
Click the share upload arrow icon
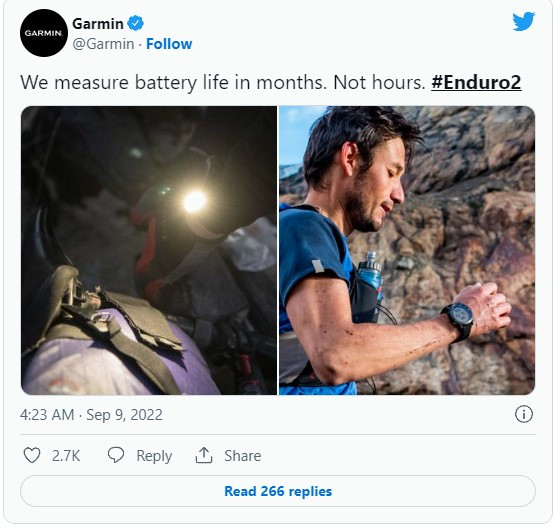tap(204, 455)
